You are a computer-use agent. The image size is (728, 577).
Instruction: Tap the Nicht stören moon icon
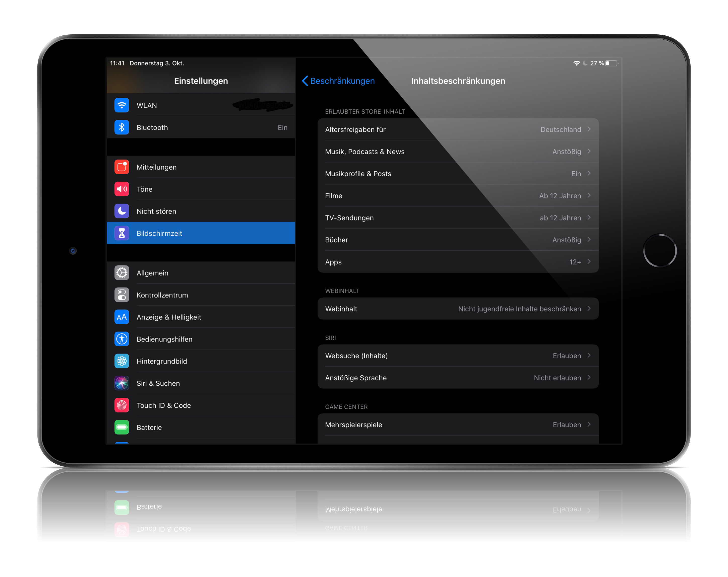122,211
